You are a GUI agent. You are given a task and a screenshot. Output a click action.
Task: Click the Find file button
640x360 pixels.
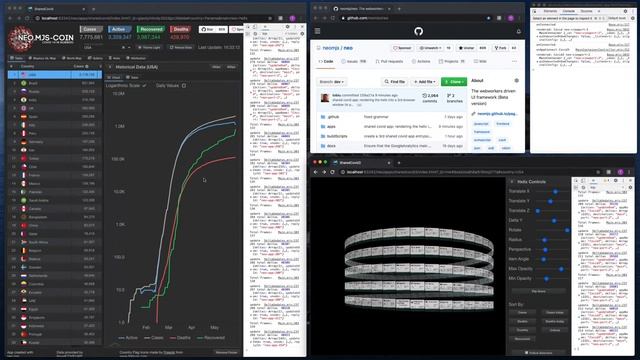pos(394,82)
